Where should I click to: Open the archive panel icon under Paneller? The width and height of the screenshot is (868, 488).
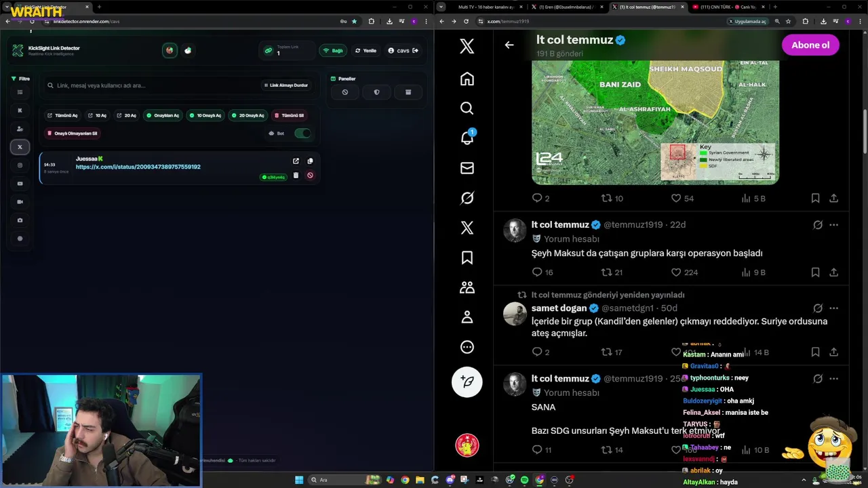point(408,92)
